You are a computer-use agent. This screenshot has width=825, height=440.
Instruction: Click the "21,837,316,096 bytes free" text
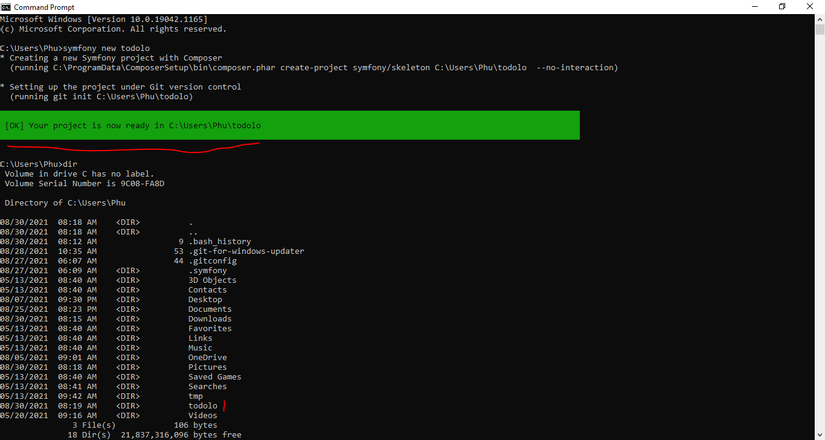coord(181,435)
